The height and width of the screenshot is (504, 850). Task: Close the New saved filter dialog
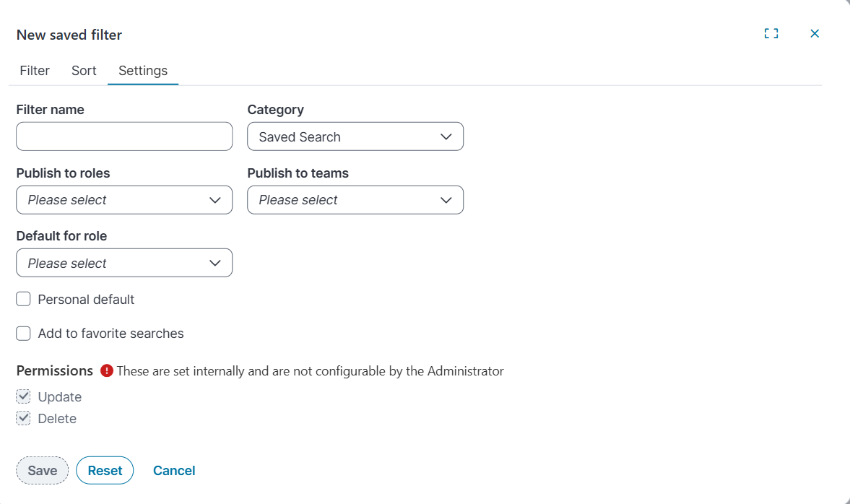(x=815, y=33)
